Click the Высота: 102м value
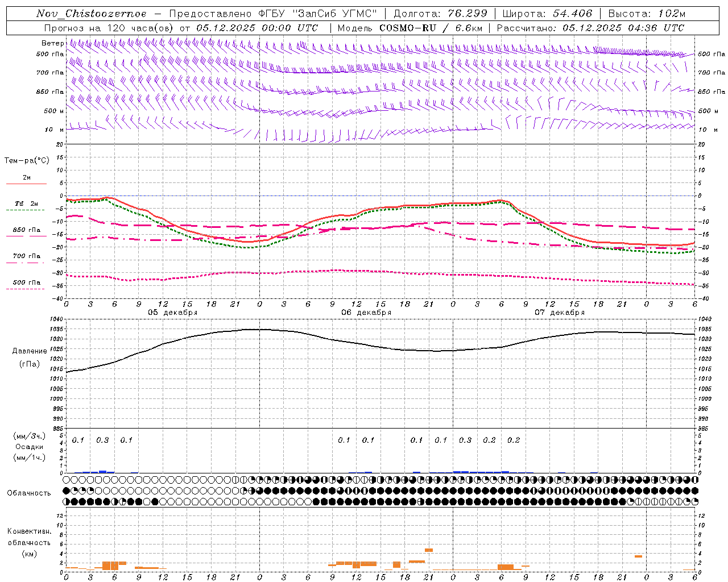728x582 pixels. (647, 14)
